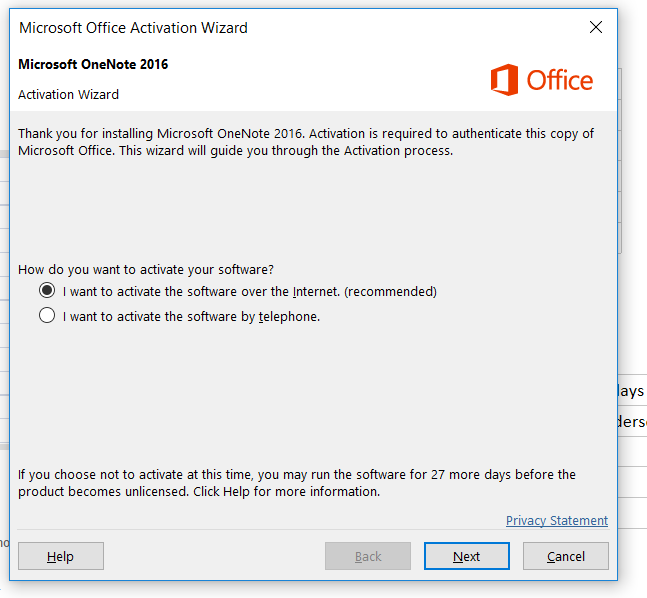Click the 'activate the software over the Internet' label
Screen dimensions: 647x598
click(250, 291)
